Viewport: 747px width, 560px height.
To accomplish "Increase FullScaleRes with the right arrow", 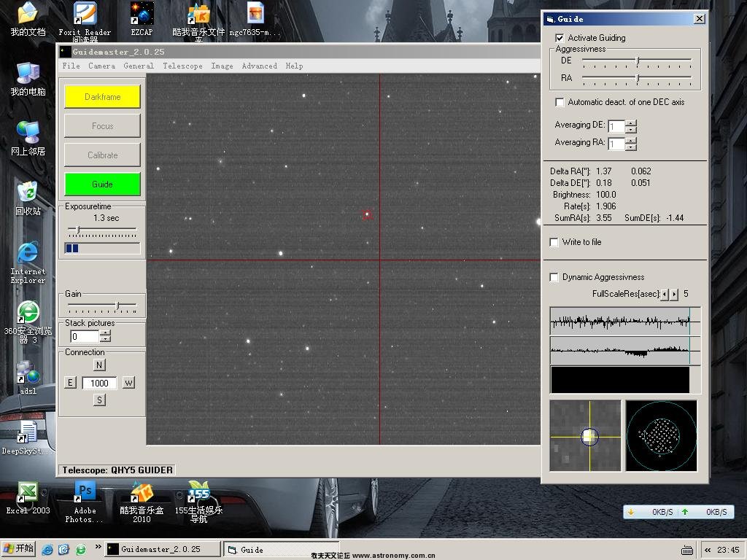I will point(674,294).
